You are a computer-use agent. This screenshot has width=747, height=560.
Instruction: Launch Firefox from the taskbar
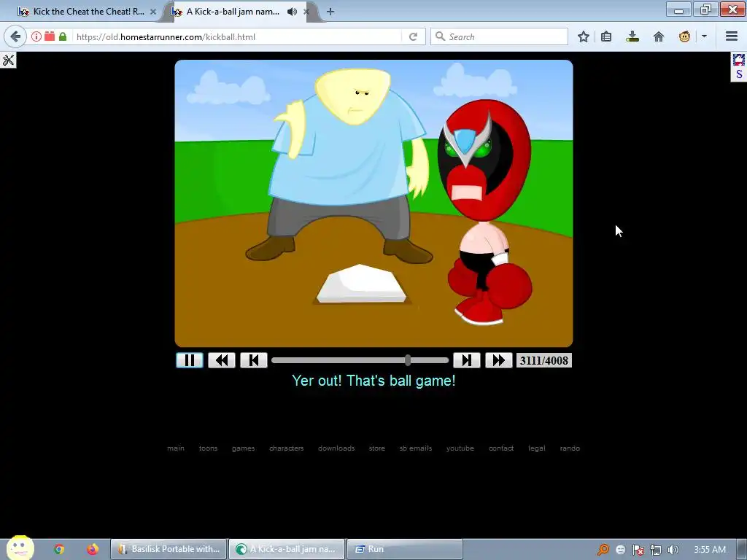(93, 549)
